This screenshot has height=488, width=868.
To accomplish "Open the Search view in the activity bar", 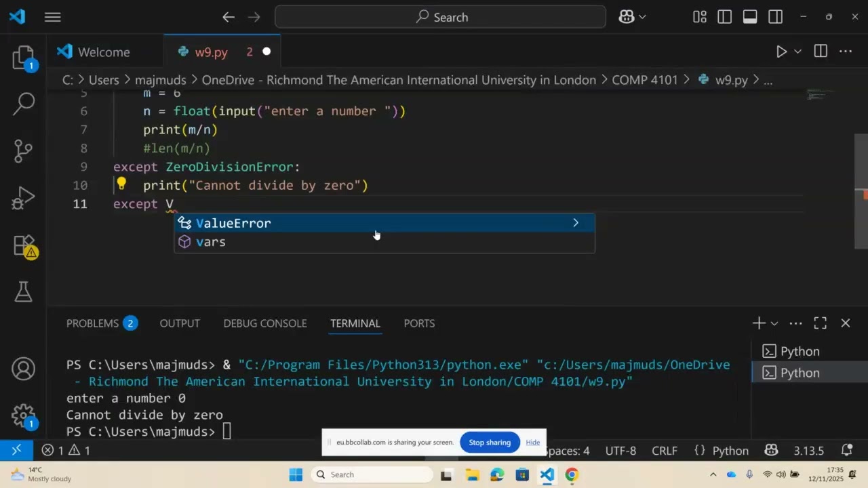I will [24, 104].
